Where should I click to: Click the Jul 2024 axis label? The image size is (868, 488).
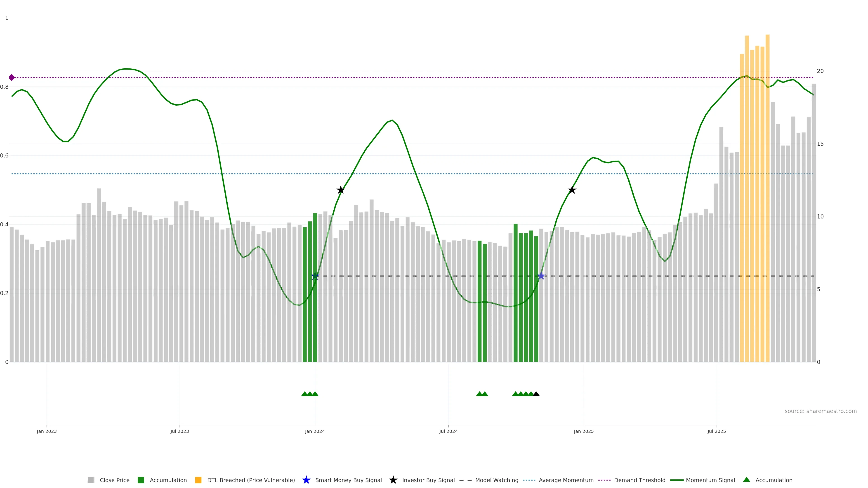click(448, 431)
